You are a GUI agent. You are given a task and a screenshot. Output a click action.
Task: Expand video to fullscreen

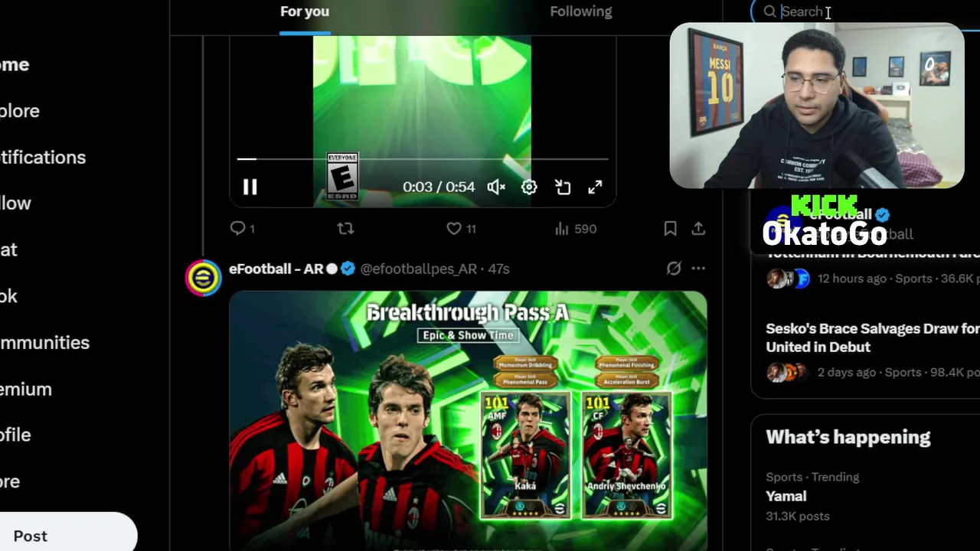(595, 187)
